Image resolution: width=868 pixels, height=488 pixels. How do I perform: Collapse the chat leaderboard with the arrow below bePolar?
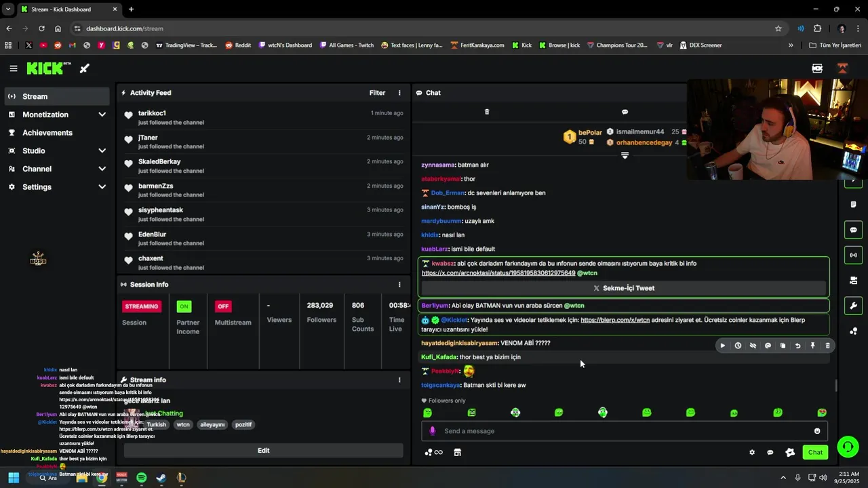click(x=625, y=155)
